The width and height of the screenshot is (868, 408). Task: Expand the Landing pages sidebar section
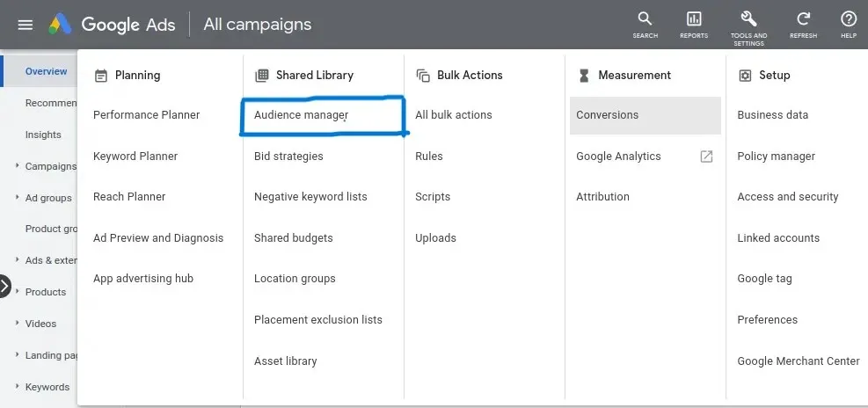18,354
